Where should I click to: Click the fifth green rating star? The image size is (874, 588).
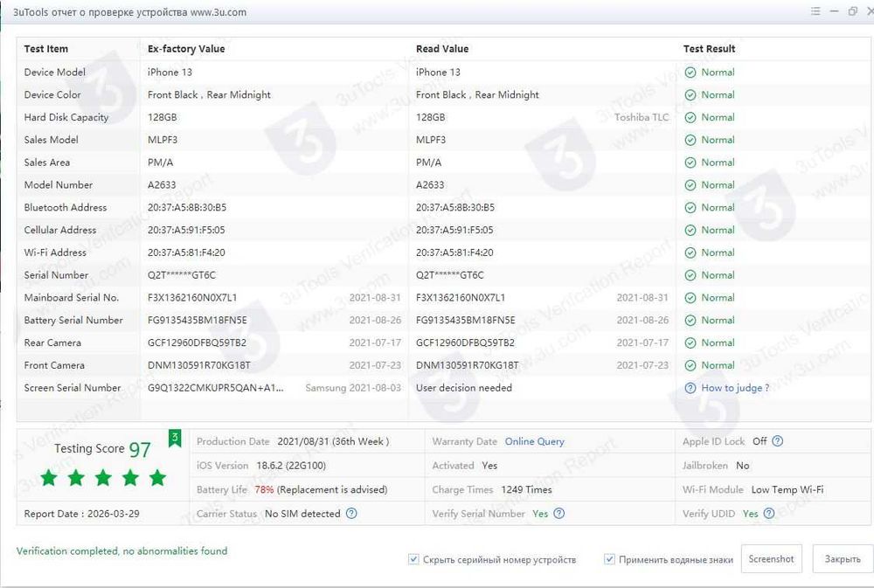157,478
